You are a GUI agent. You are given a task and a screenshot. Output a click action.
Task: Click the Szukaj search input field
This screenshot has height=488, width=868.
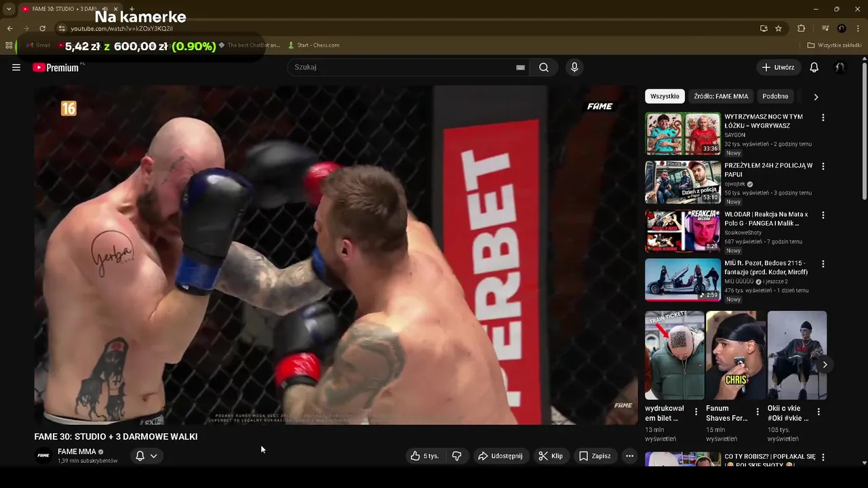pyautogui.click(x=403, y=67)
